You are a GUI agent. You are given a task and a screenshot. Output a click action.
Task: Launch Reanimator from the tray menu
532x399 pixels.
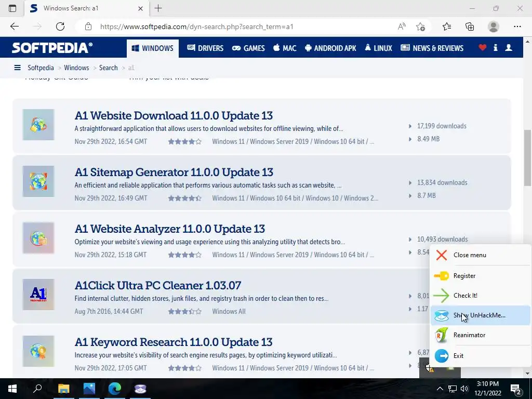click(481, 335)
